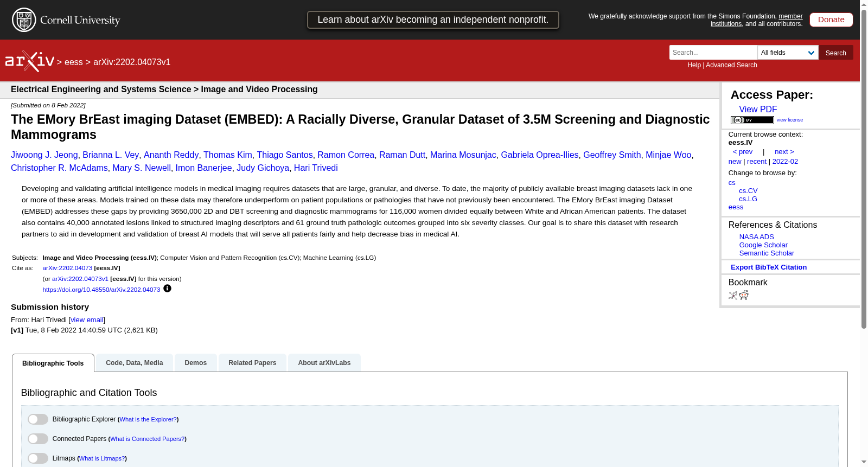Click the view email link
This screenshot has width=868, height=467.
tap(87, 320)
